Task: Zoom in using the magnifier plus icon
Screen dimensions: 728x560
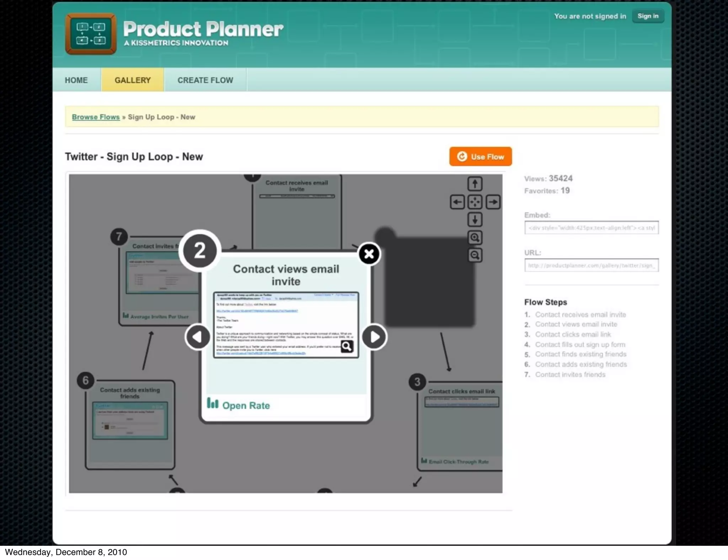Action: pyautogui.click(x=475, y=237)
